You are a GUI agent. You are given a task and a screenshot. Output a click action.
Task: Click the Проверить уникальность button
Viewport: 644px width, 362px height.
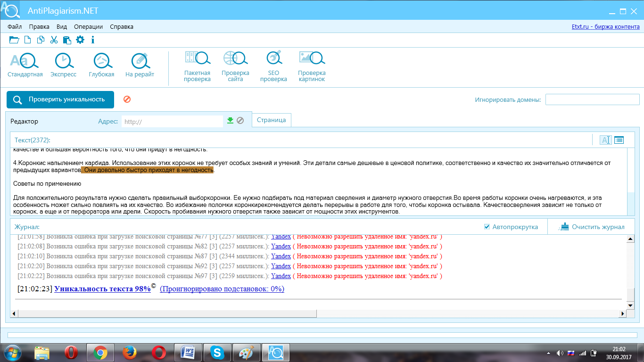pos(60,99)
